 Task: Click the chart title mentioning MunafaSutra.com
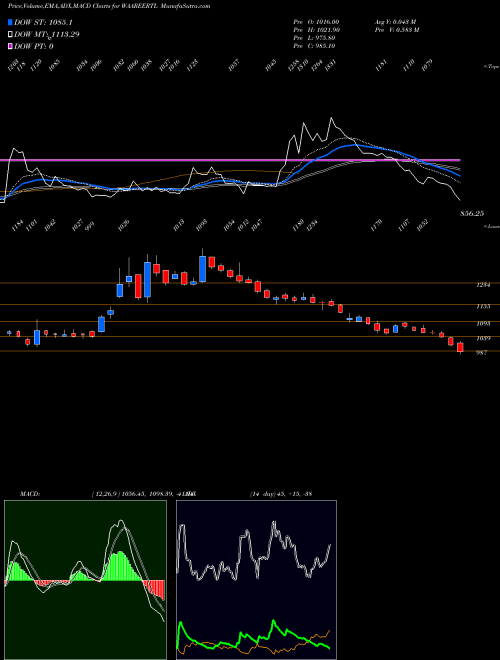109,6
